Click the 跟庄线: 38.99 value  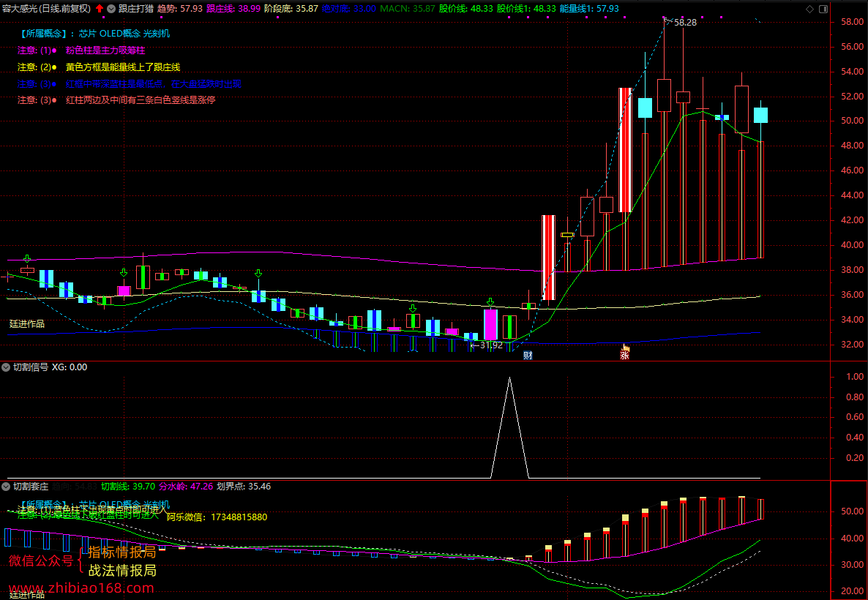pyautogui.click(x=233, y=9)
